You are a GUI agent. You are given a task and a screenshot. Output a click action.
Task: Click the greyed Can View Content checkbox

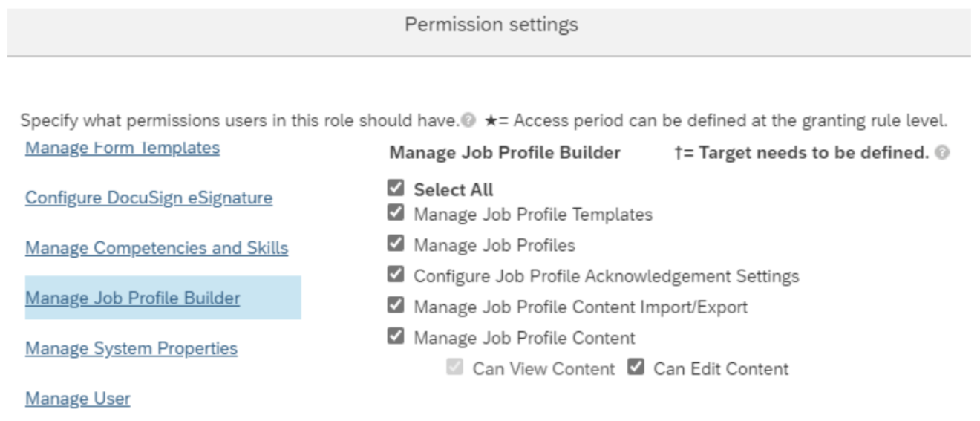pos(454,367)
